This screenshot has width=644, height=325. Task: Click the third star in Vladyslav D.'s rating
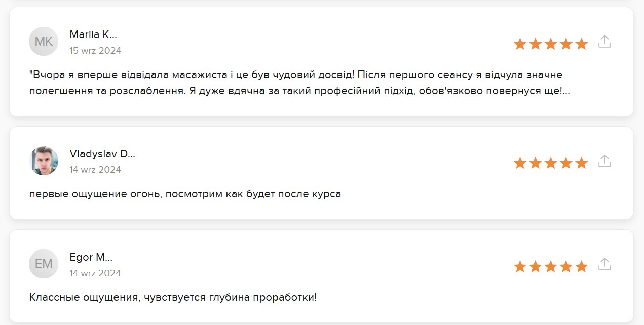click(551, 163)
